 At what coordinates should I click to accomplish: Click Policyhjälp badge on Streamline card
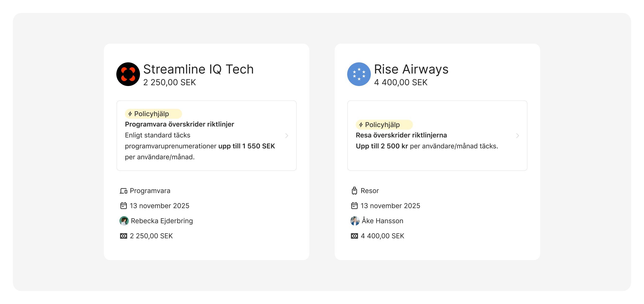click(153, 114)
